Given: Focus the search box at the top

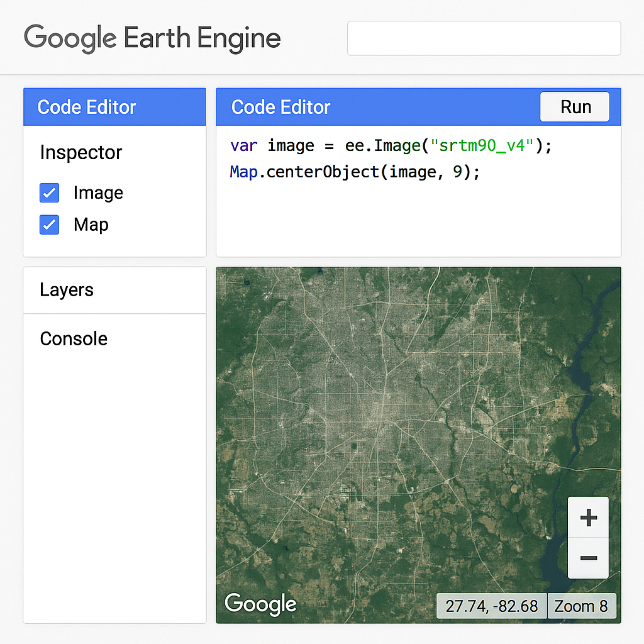Looking at the screenshot, I should coord(484,38).
